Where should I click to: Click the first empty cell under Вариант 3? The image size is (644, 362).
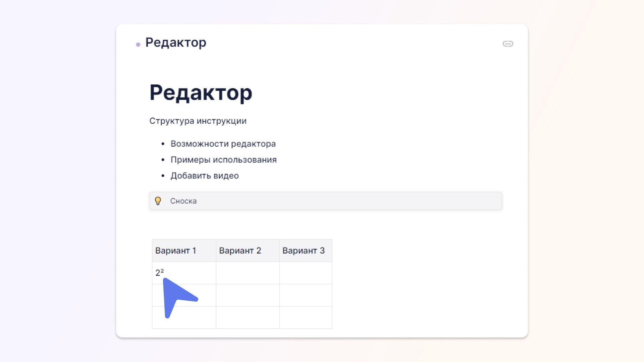(x=306, y=273)
